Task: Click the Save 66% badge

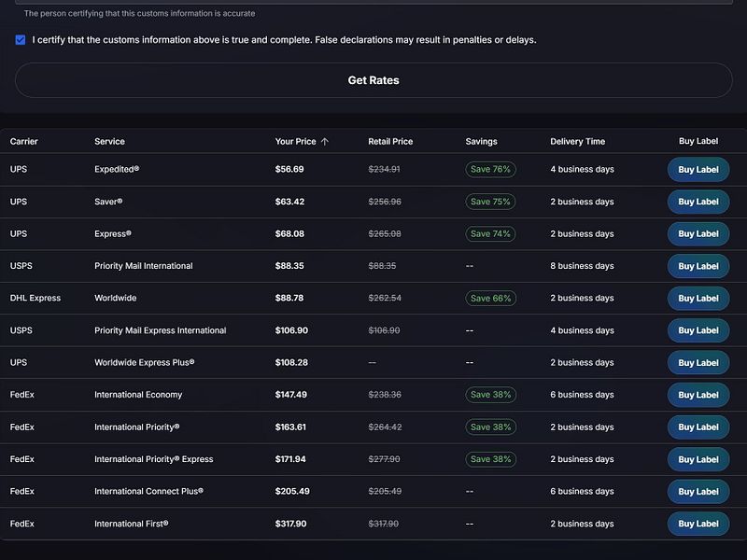Action: click(x=491, y=298)
